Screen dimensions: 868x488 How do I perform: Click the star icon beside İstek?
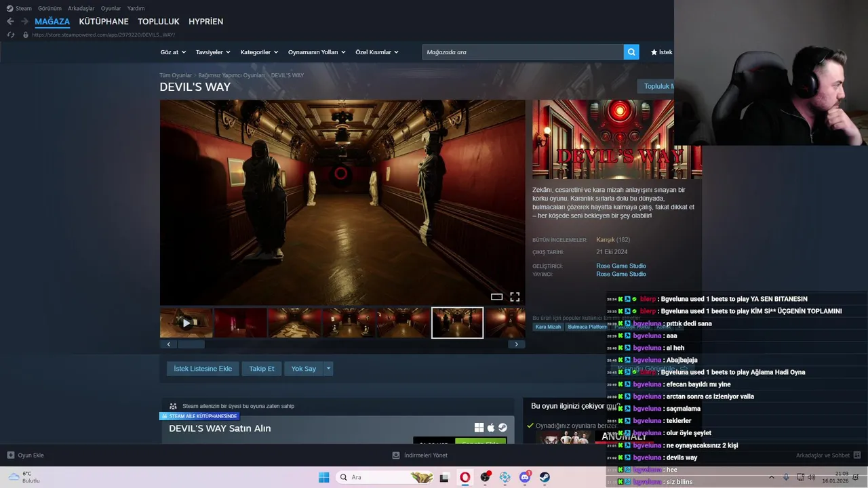654,52
